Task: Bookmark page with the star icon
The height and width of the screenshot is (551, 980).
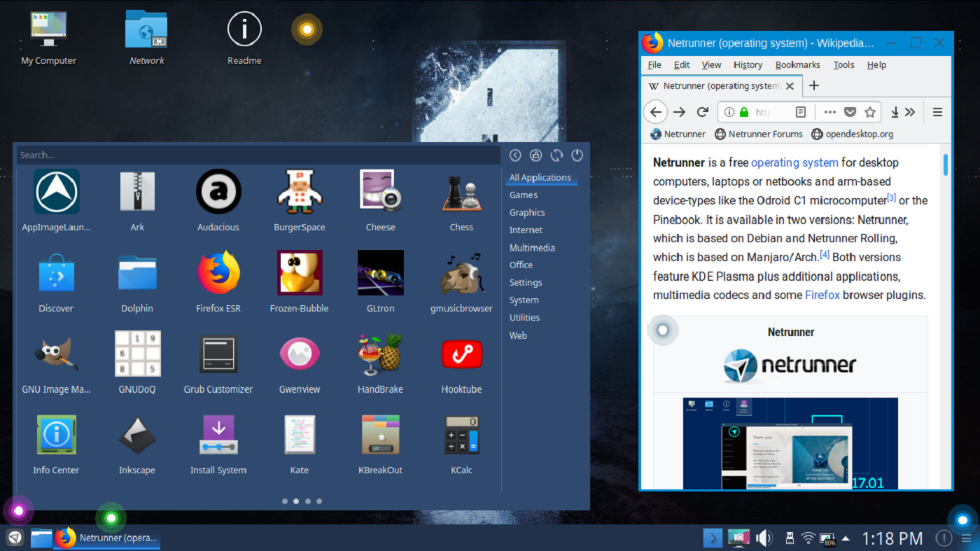Action: [x=869, y=112]
